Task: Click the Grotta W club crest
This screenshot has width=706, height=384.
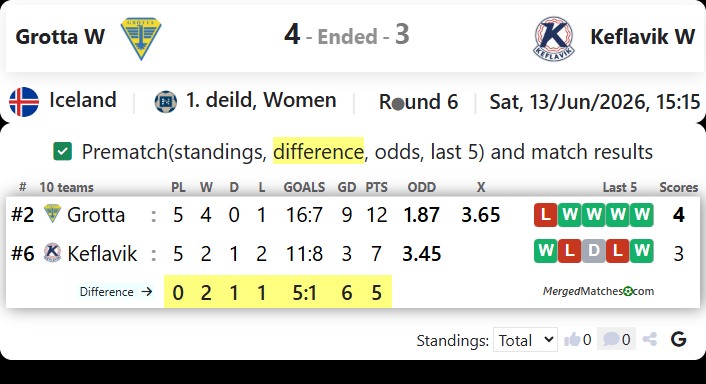Action: [141, 39]
